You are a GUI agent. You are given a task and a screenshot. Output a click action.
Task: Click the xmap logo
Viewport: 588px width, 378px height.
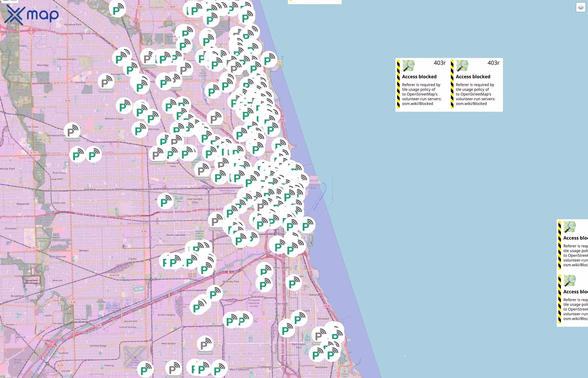31,15
